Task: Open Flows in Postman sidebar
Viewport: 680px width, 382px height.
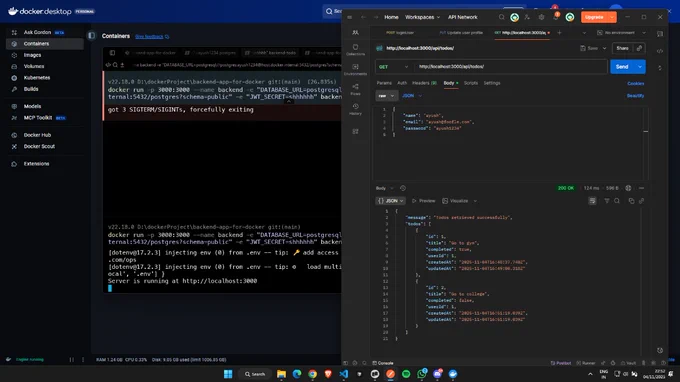Action: [355, 89]
